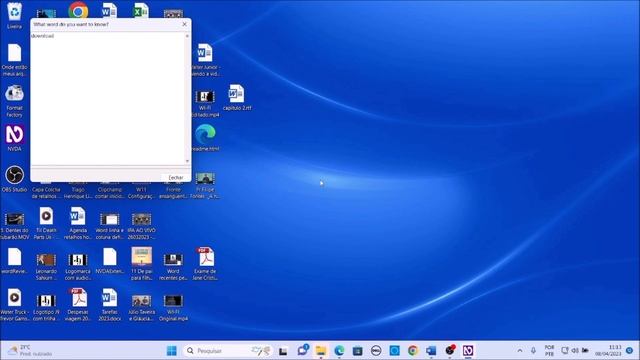Focus the text area containing 'download'
The width and height of the screenshot is (640, 360).
pos(108,98)
